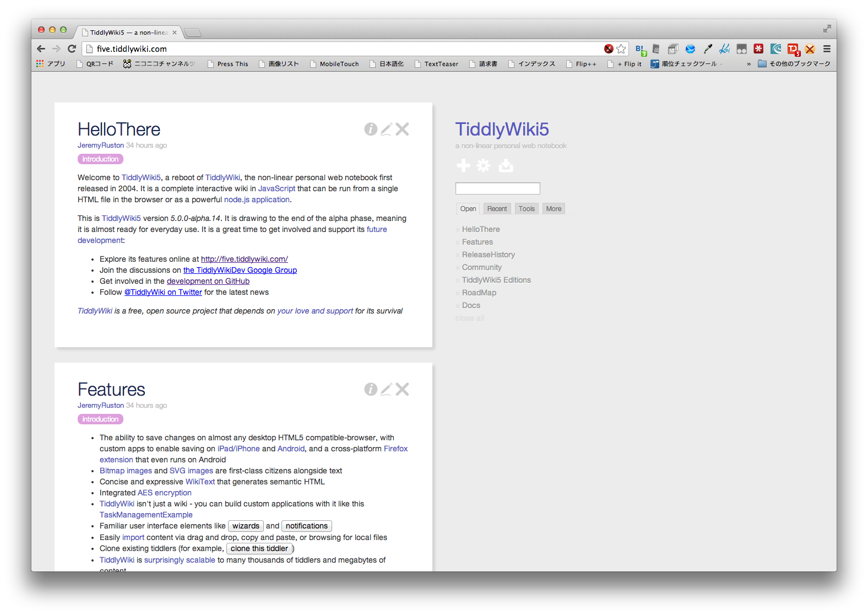The image size is (868, 615).
Task: Click the sidebar search field
Action: pyautogui.click(x=498, y=188)
